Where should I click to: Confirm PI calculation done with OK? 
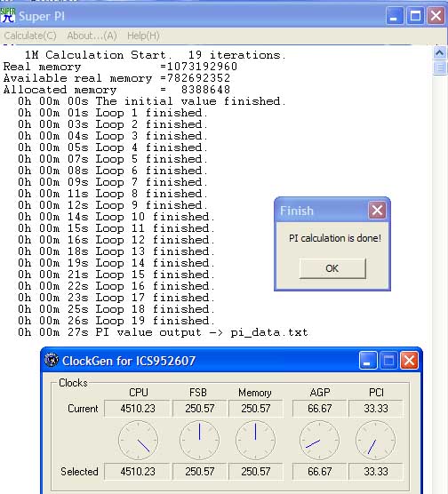pos(332,268)
